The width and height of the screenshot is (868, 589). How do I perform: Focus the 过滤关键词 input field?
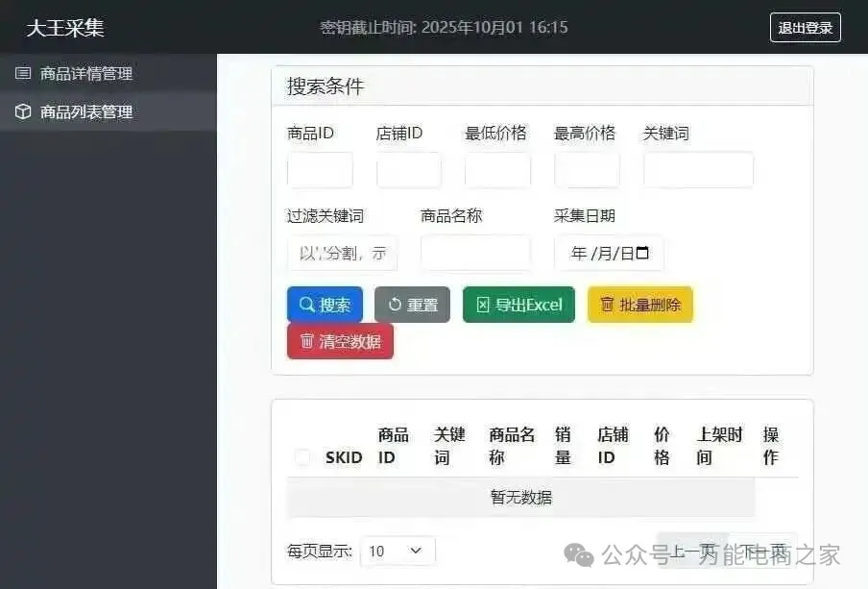point(342,253)
